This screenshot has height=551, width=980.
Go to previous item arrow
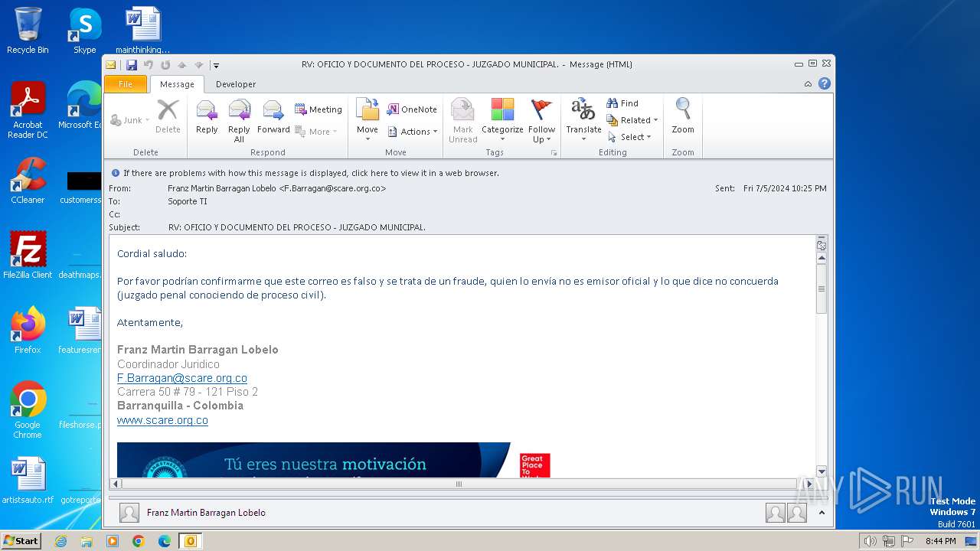182,65
